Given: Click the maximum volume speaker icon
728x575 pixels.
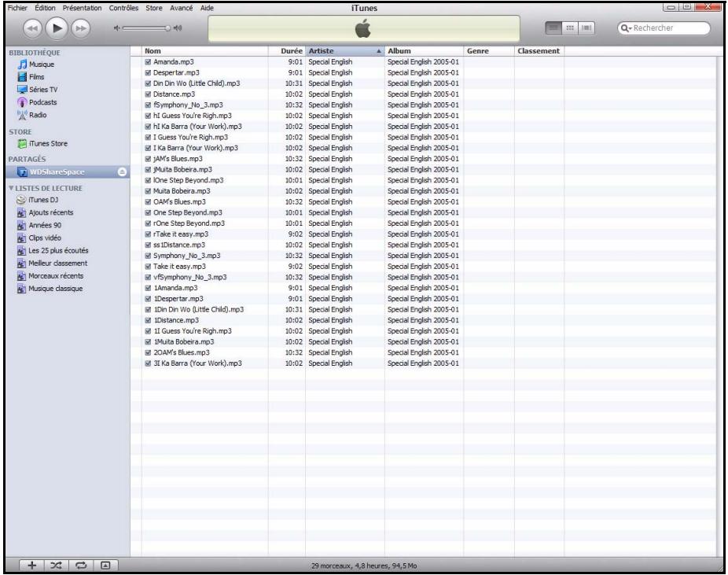Looking at the screenshot, I should click(178, 28).
